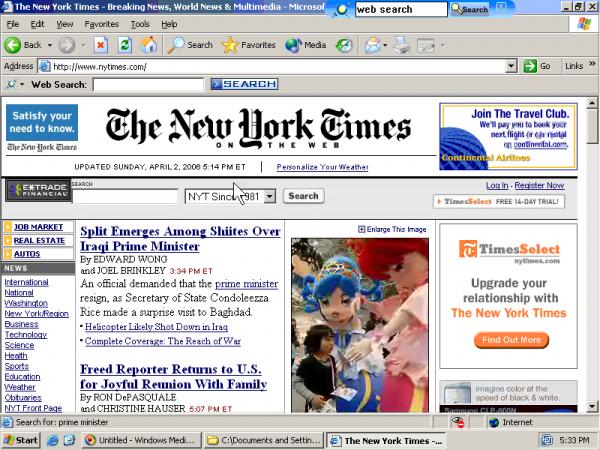Click the green Go arrow button

click(x=530, y=66)
